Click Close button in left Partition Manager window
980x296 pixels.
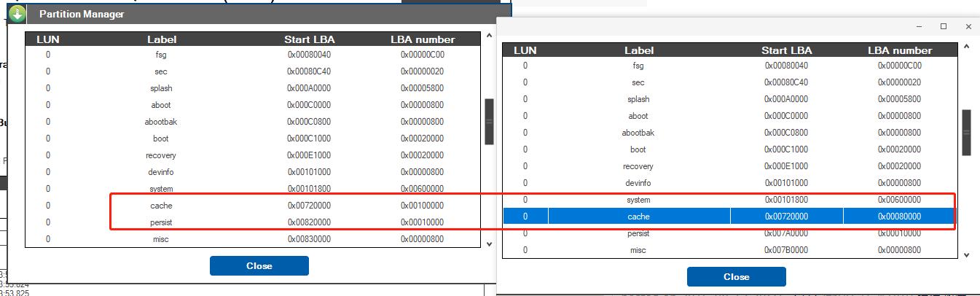[x=259, y=266]
